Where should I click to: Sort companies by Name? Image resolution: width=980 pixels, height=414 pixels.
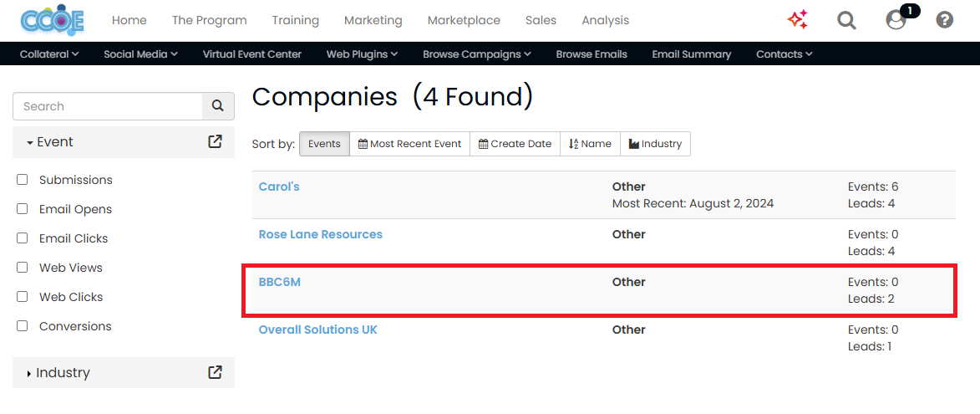click(x=590, y=144)
